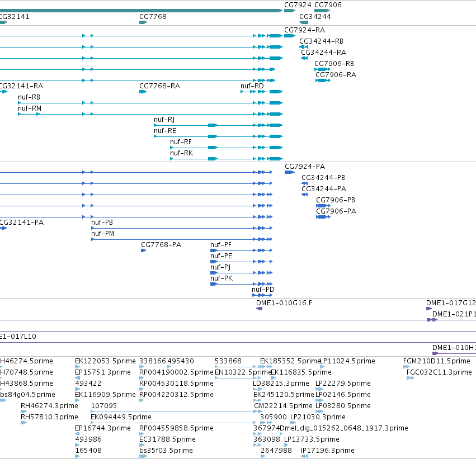476x459 pixels.
Task: Click the LP22279.5prime EST label
Action: coord(343,384)
